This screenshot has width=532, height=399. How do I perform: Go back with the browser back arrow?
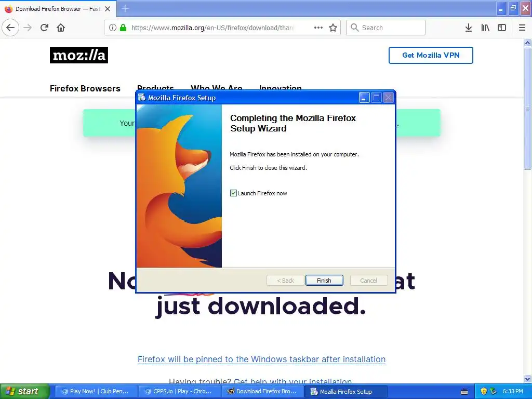(x=10, y=28)
